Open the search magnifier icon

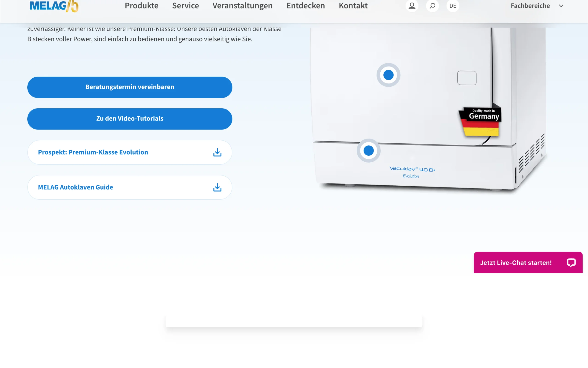coord(433,6)
